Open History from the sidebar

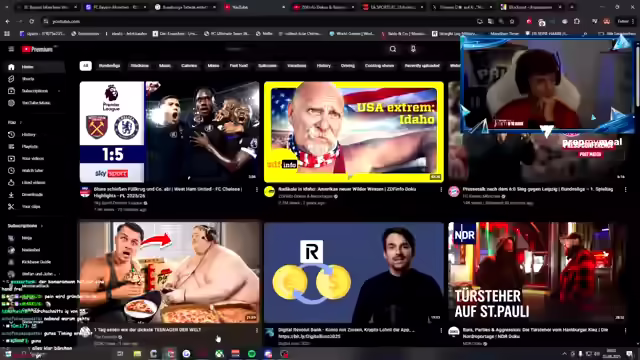click(x=34, y=135)
